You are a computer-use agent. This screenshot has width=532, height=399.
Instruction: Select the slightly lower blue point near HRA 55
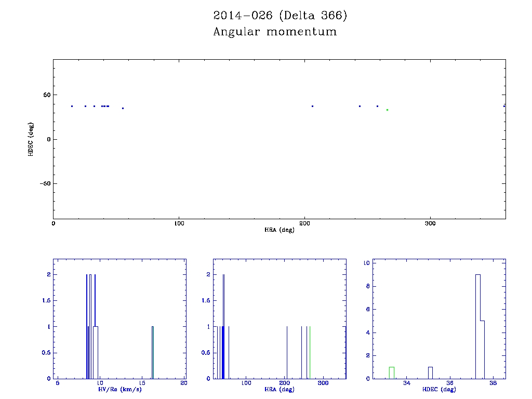(x=123, y=108)
